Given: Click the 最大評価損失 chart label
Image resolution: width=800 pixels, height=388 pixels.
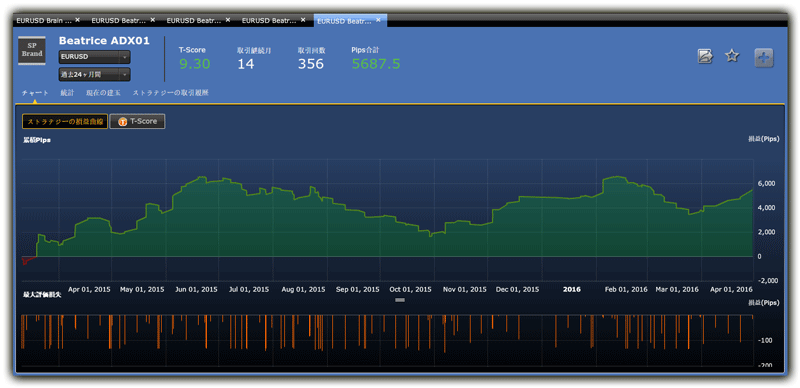Looking at the screenshot, I should pyautogui.click(x=42, y=296).
